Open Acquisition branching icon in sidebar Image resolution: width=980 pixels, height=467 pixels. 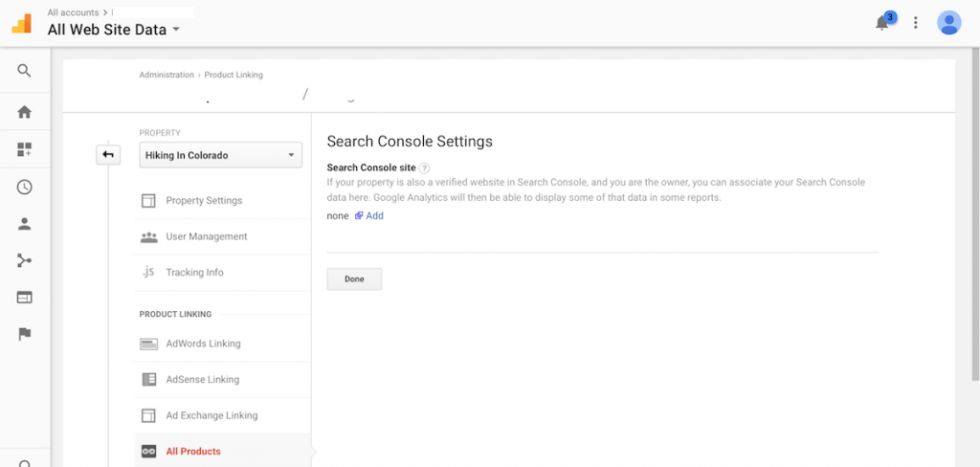(x=24, y=260)
